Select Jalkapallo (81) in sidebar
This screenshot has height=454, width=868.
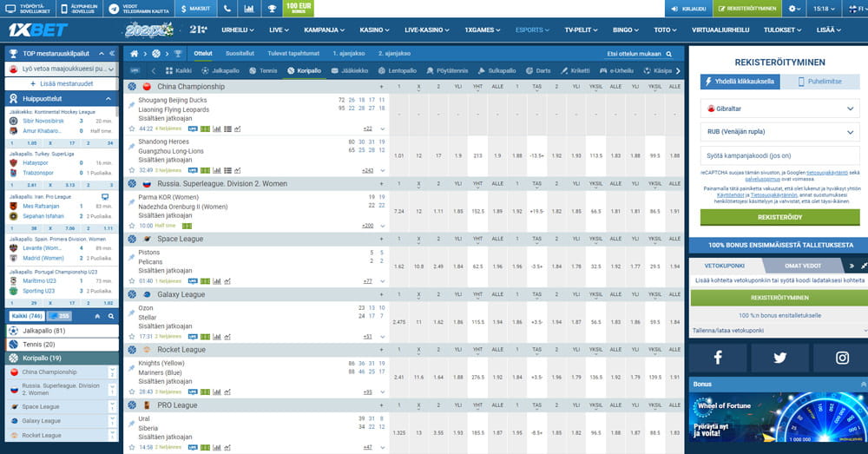click(62, 331)
